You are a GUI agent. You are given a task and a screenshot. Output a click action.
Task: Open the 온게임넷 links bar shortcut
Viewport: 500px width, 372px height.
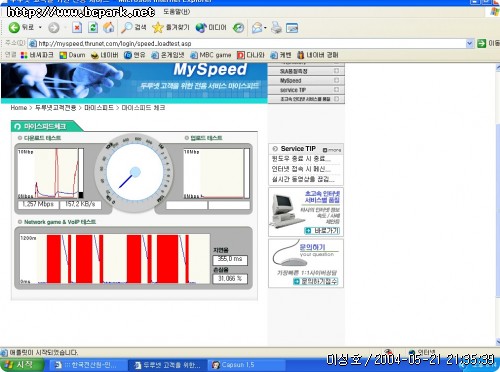pos(167,55)
